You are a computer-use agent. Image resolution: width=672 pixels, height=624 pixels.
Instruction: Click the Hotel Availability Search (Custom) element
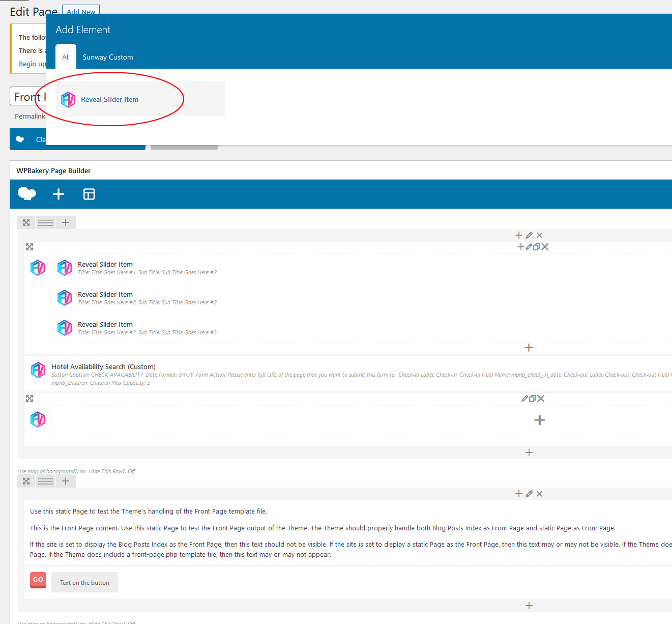103,366
